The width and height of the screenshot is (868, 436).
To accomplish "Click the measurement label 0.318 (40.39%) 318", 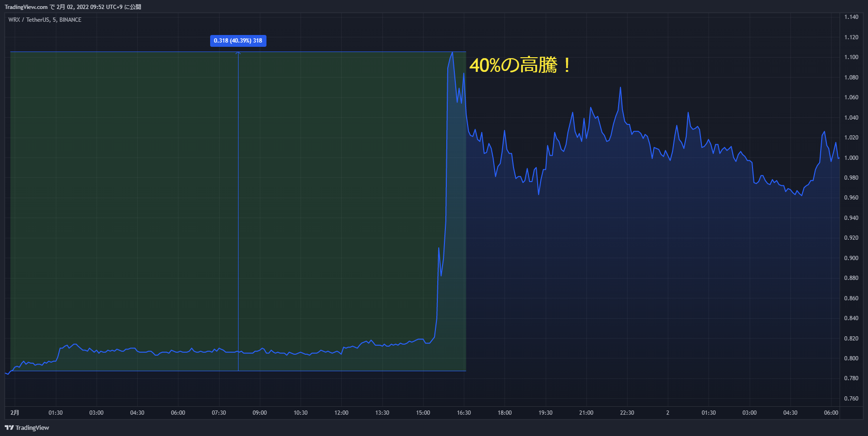I will [238, 41].
